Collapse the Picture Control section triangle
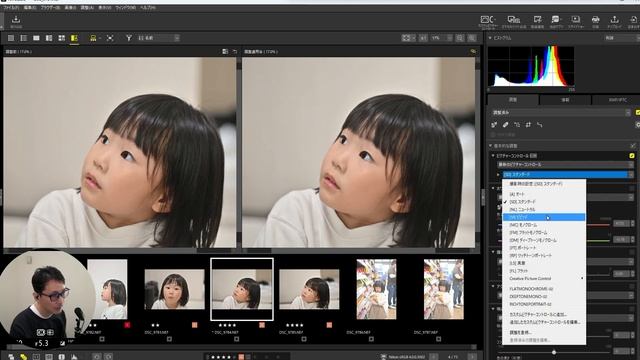640x360 pixels. (493, 156)
